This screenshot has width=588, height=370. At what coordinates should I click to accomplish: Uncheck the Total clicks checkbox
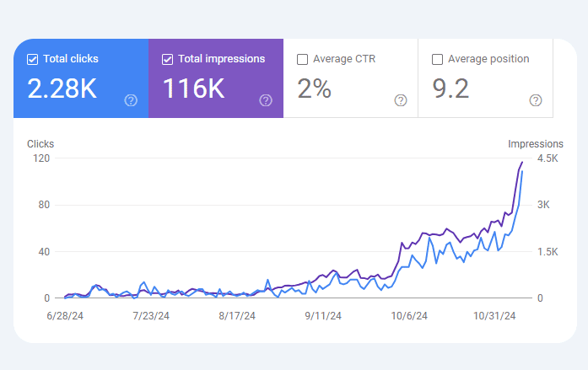pyautogui.click(x=33, y=59)
